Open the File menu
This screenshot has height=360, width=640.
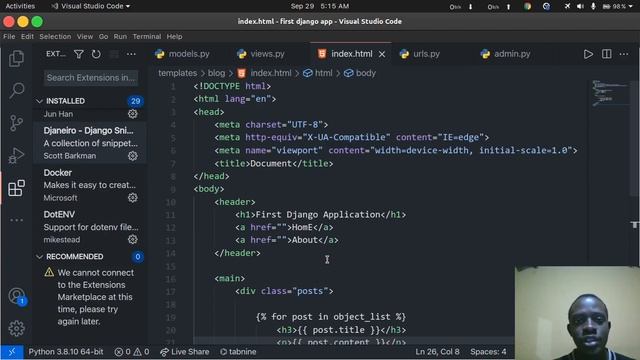(x=9, y=37)
